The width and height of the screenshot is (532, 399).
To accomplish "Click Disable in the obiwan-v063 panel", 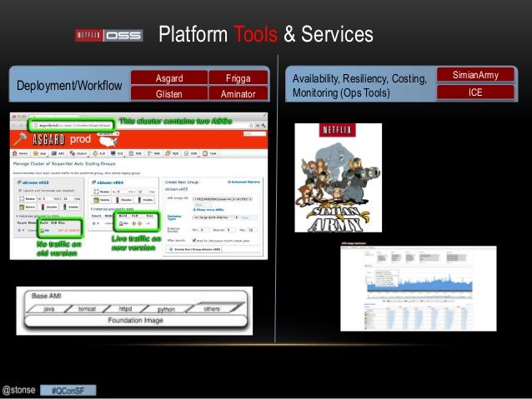I will click(49, 207).
